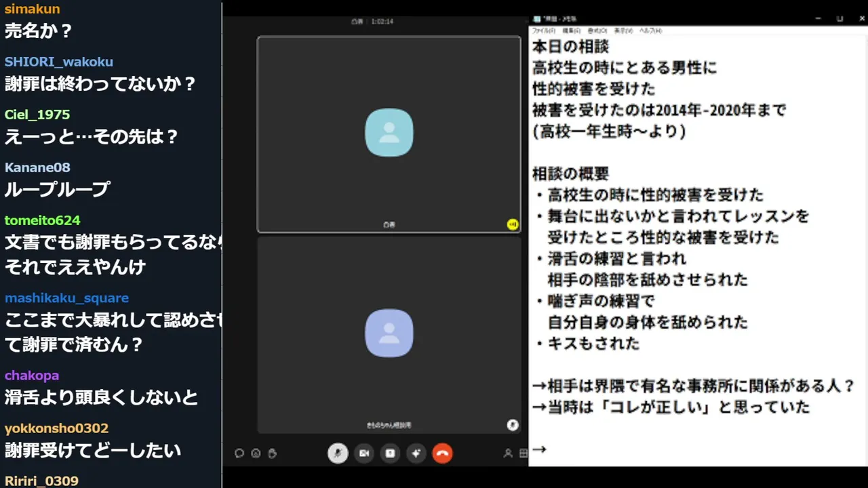
Task: Toggle the video camera button
Action: (364, 453)
